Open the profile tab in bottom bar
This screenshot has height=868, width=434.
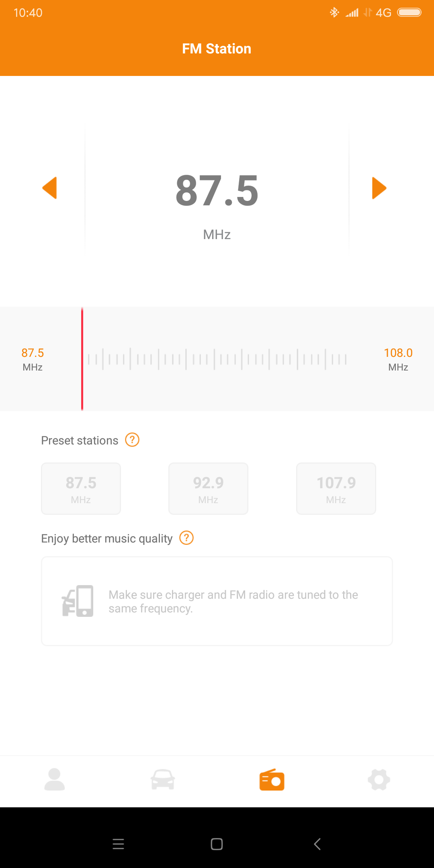click(x=55, y=780)
